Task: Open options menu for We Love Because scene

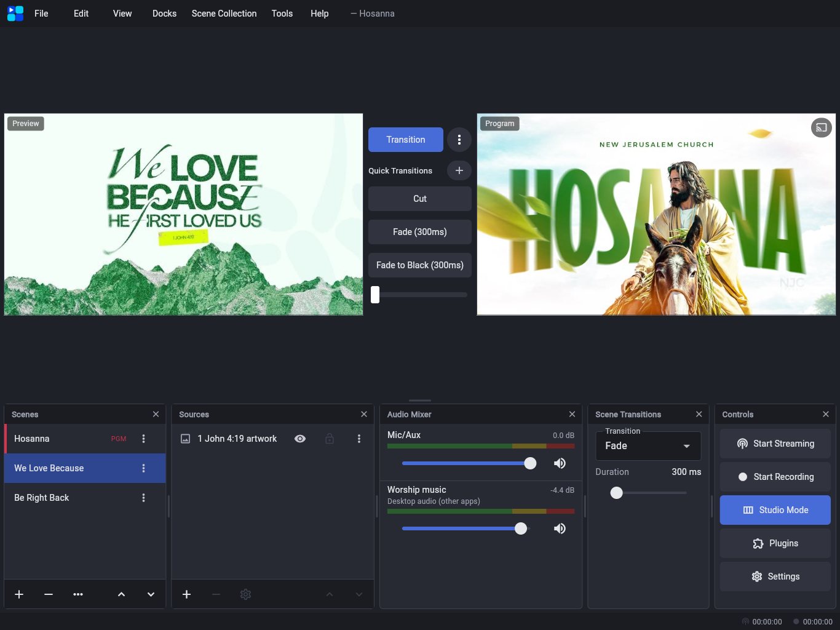Action: click(x=144, y=468)
